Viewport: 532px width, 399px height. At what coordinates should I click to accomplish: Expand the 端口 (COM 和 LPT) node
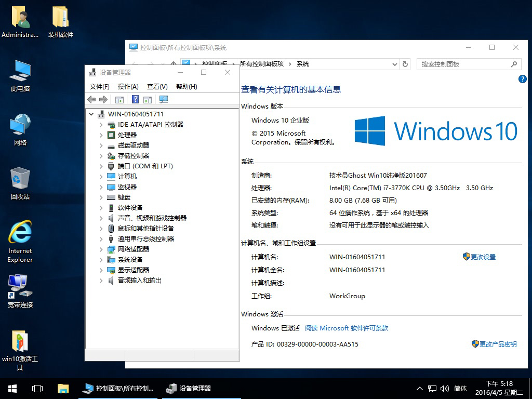101,166
